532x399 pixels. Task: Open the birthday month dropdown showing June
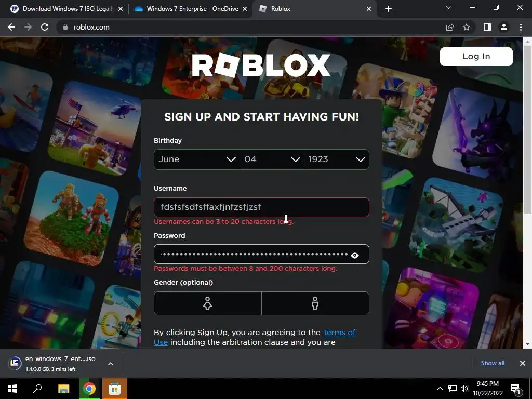(x=196, y=159)
